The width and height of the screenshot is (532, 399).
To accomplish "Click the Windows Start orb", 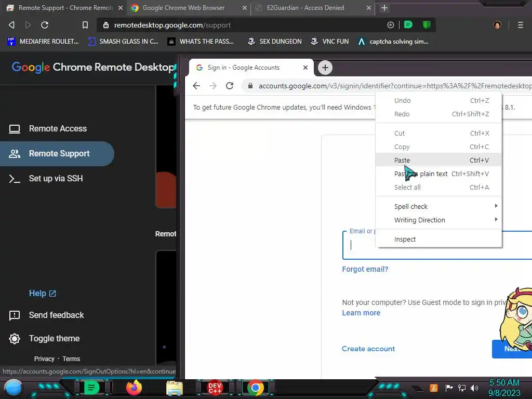I will [14, 388].
